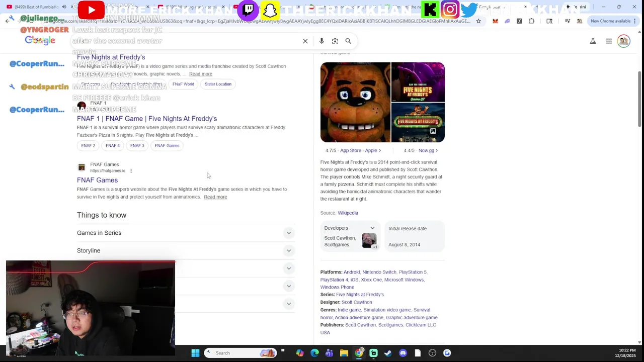Click Read more under Scott Cawthon snippet
The image size is (644, 362).
pos(200,74)
